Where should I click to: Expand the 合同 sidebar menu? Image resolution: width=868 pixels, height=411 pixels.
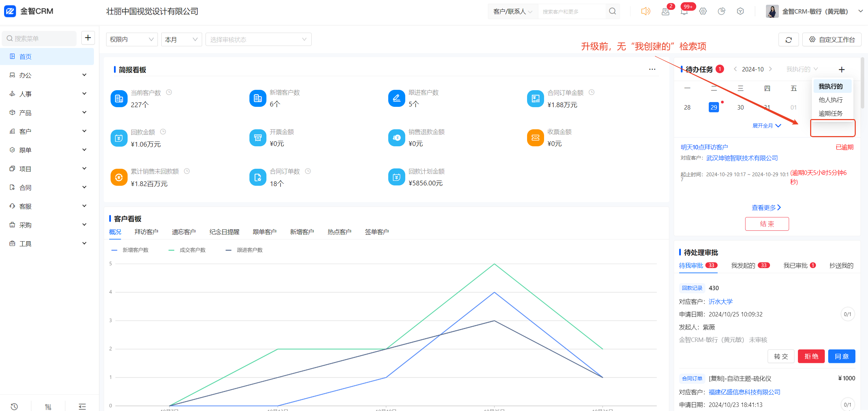47,187
